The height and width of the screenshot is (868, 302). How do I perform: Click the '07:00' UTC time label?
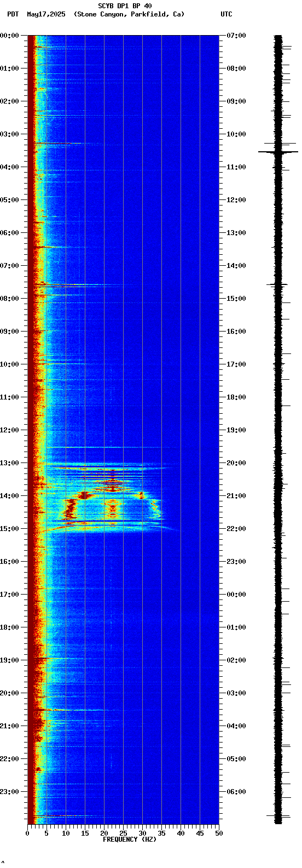(x=236, y=36)
